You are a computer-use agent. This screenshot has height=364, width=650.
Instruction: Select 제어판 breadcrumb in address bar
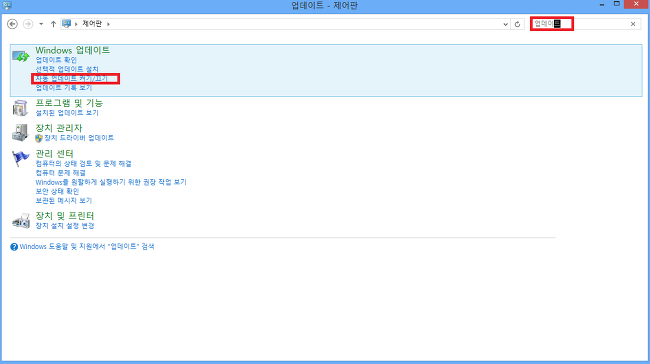(x=92, y=24)
